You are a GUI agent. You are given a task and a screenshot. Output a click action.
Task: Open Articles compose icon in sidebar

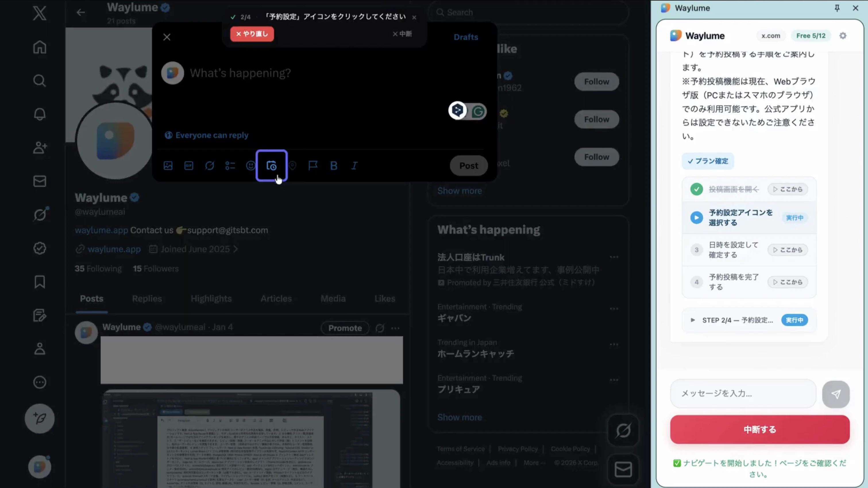[x=39, y=315]
